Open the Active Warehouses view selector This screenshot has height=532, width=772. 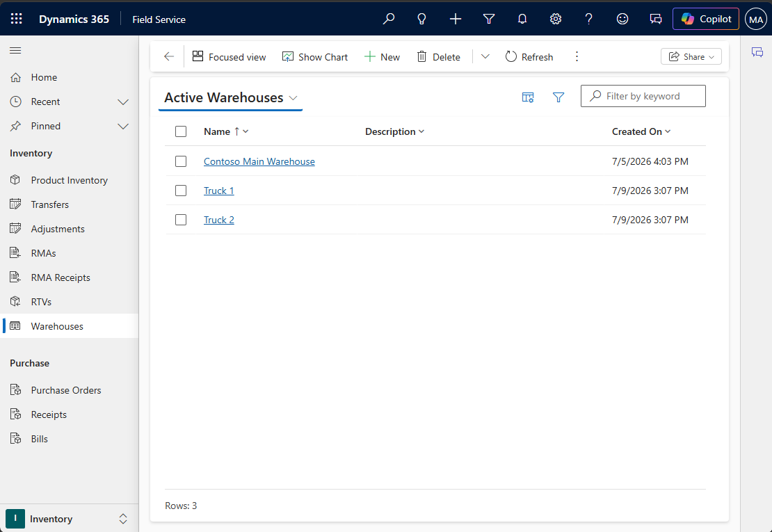coord(230,97)
